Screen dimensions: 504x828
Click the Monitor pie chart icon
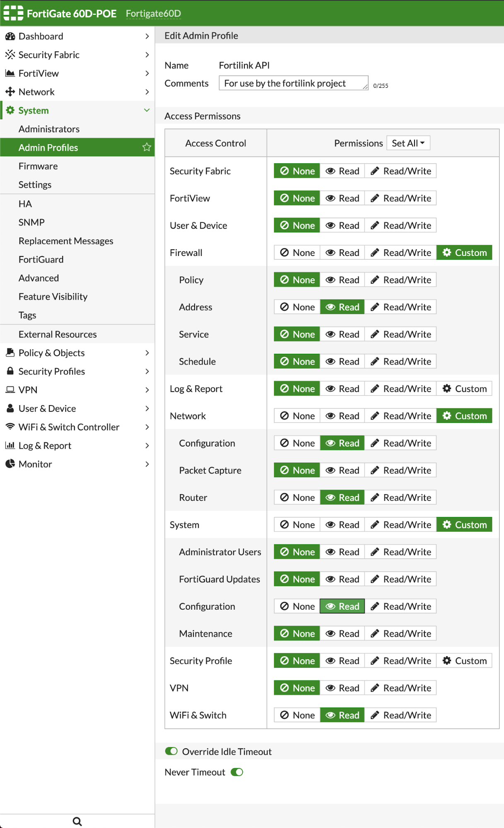coord(10,464)
